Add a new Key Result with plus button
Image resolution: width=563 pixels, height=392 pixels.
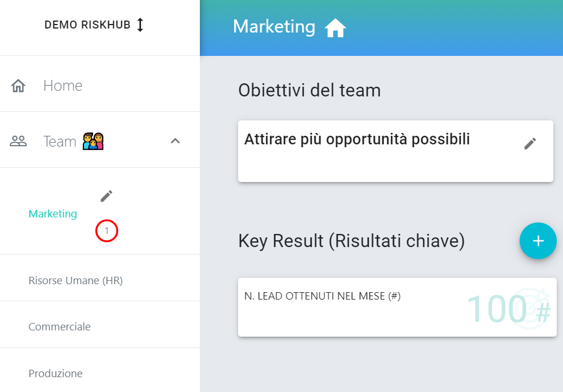point(538,241)
